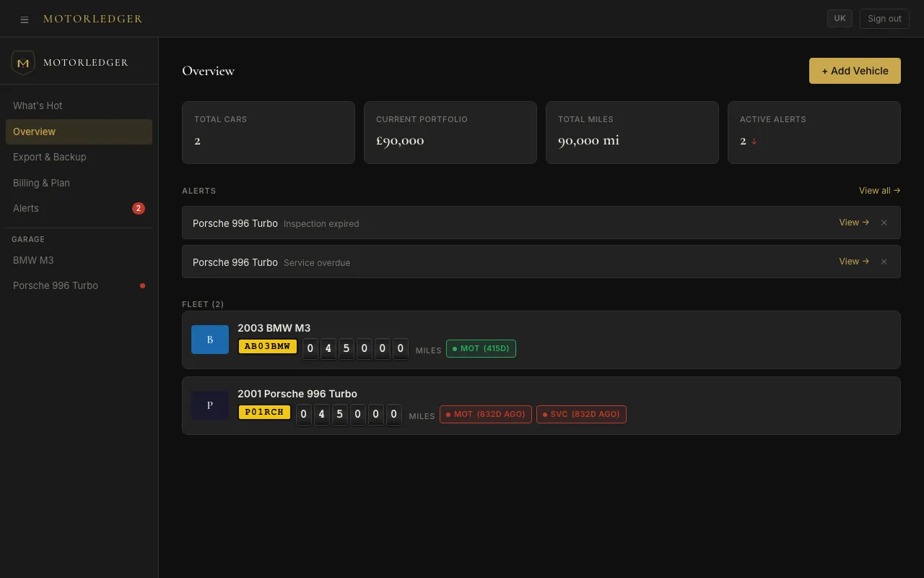Click the GARAGE section label

coord(28,239)
